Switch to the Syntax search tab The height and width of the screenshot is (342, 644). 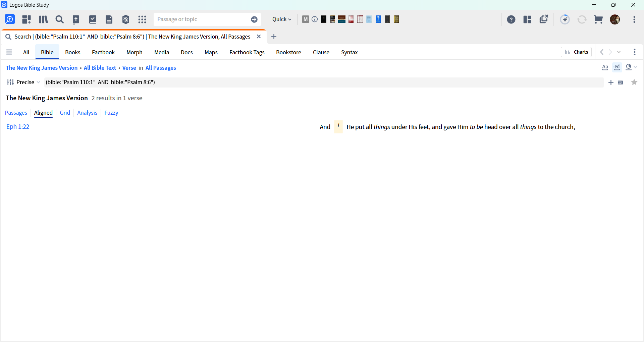tap(350, 52)
